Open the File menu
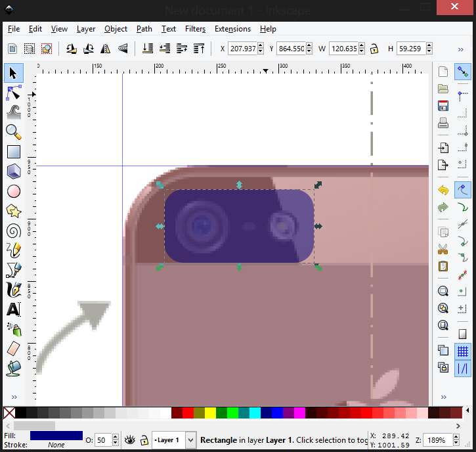Image resolution: width=476 pixels, height=452 pixels. tap(14, 29)
